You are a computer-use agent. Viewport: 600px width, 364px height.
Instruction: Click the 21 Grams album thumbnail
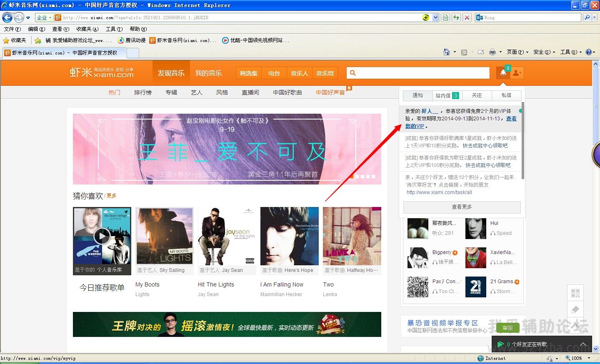(476, 287)
